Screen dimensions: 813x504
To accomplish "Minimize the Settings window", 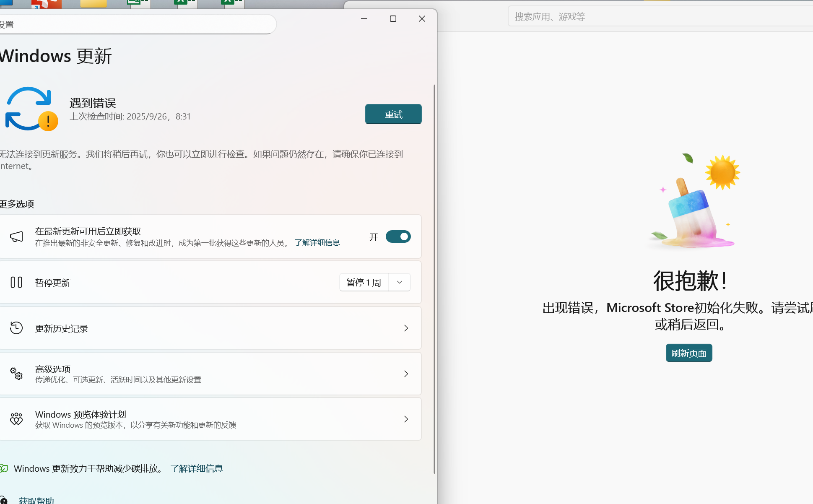I will point(364,18).
